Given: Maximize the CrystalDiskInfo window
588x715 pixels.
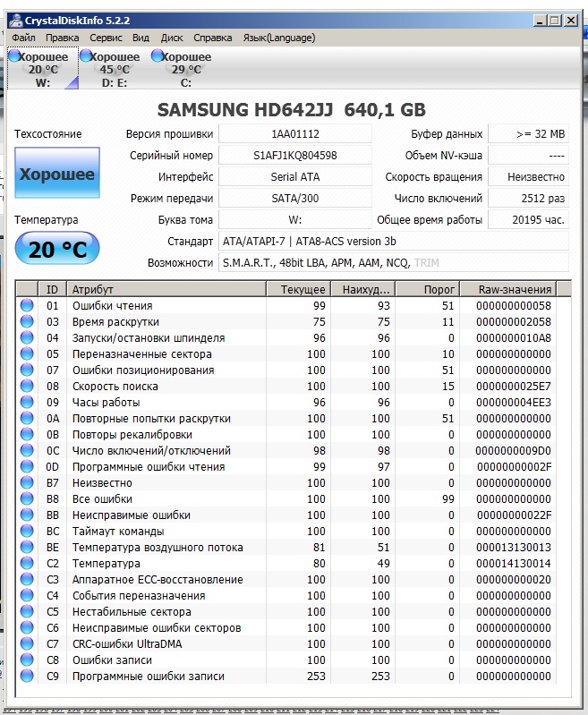Looking at the screenshot, I should (x=555, y=21).
